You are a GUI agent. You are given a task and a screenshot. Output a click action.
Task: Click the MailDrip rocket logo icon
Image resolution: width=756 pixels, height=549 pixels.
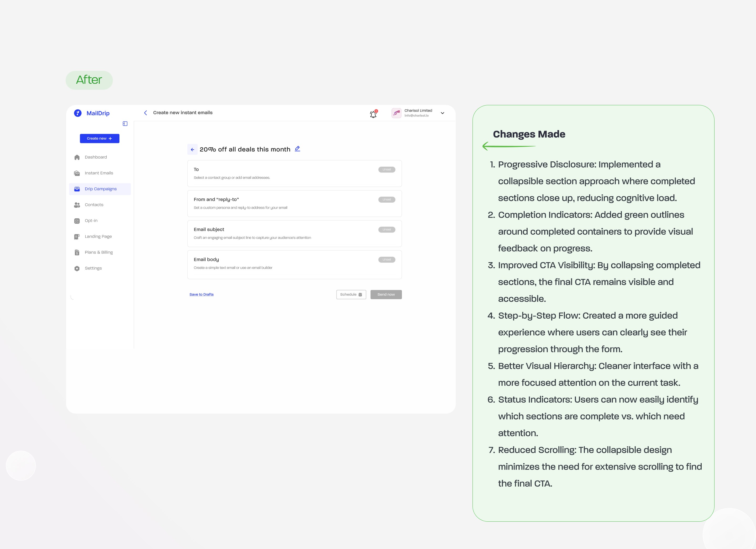pos(78,113)
